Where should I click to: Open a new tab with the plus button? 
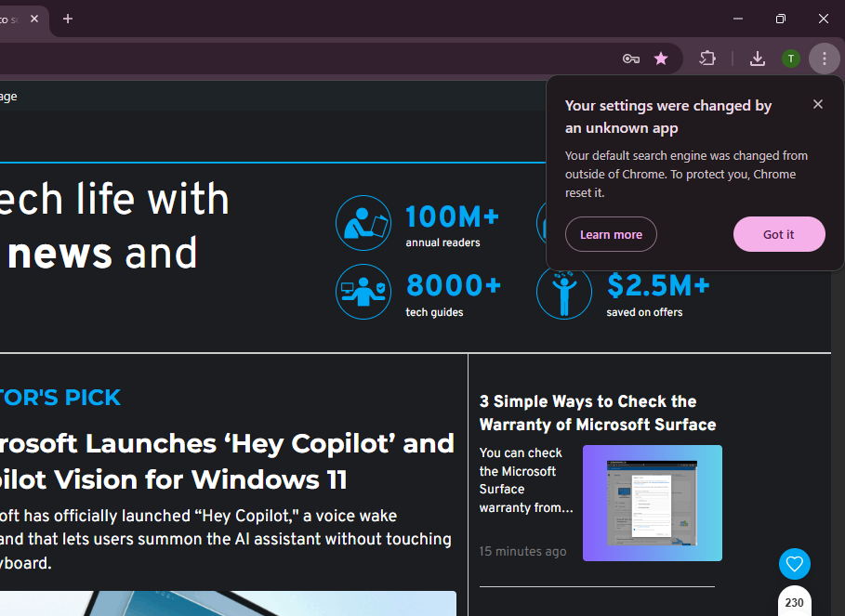point(68,19)
